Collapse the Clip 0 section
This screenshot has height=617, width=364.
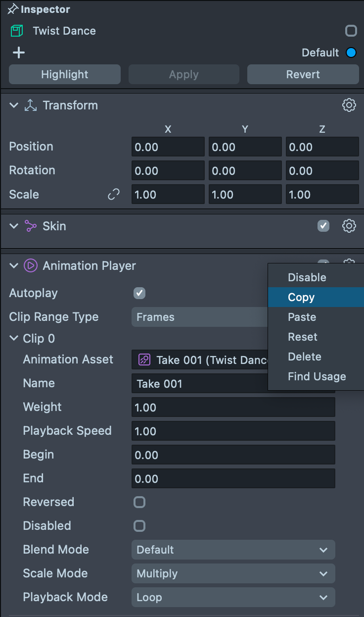[x=14, y=339]
